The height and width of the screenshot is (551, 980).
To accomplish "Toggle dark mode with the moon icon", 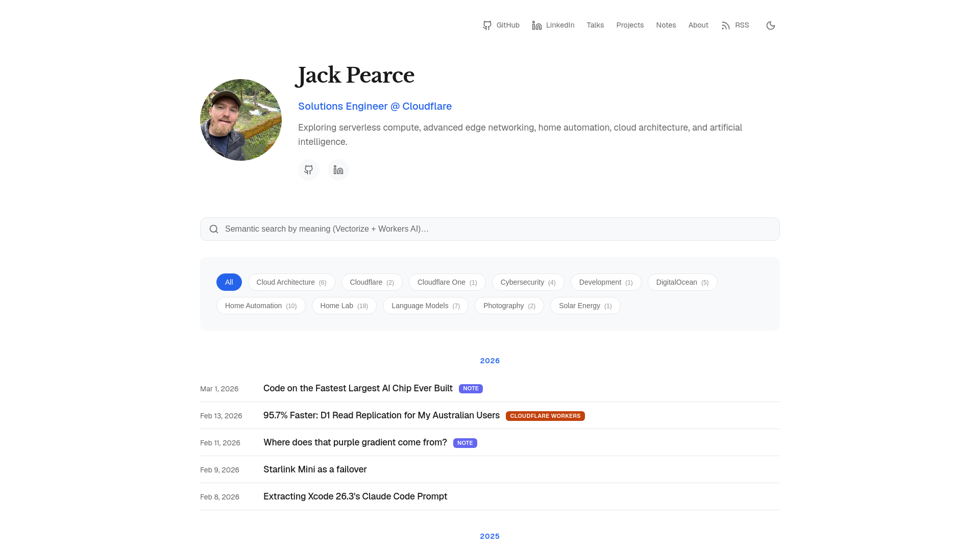I will click(771, 26).
